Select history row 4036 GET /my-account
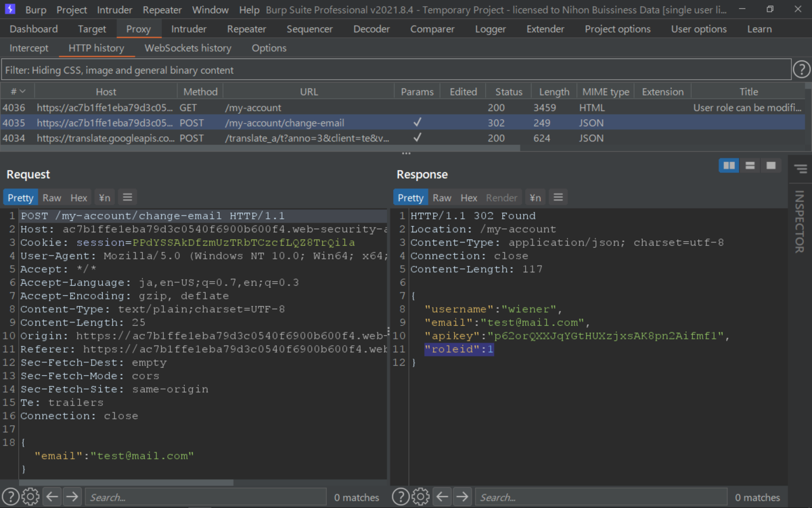This screenshot has width=812, height=508. 403,108
